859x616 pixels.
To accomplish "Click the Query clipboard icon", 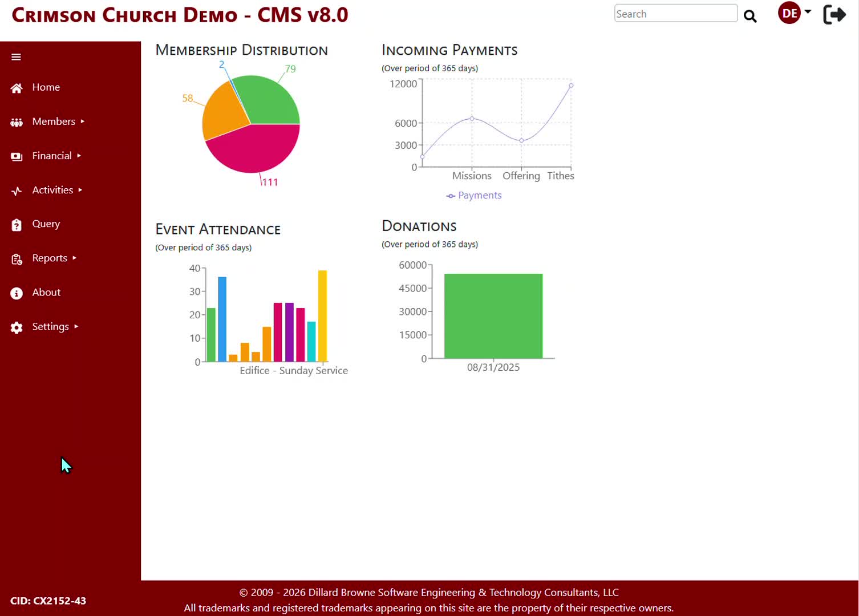I will point(17,225).
